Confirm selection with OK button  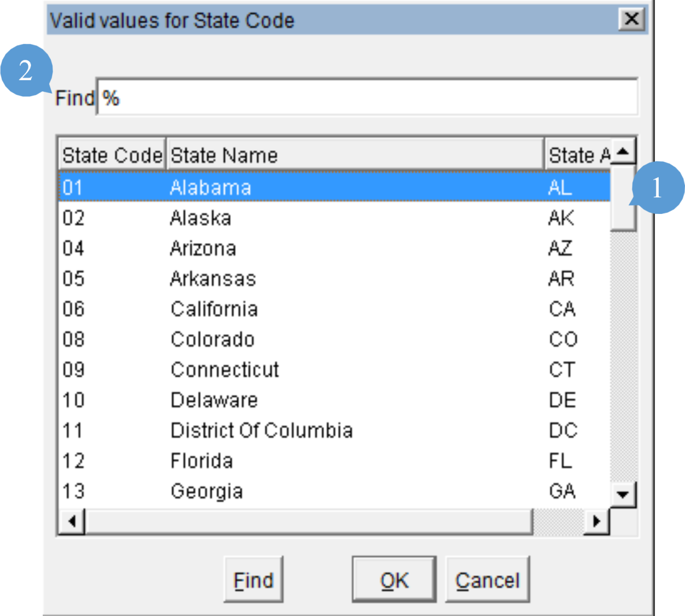pos(394,580)
